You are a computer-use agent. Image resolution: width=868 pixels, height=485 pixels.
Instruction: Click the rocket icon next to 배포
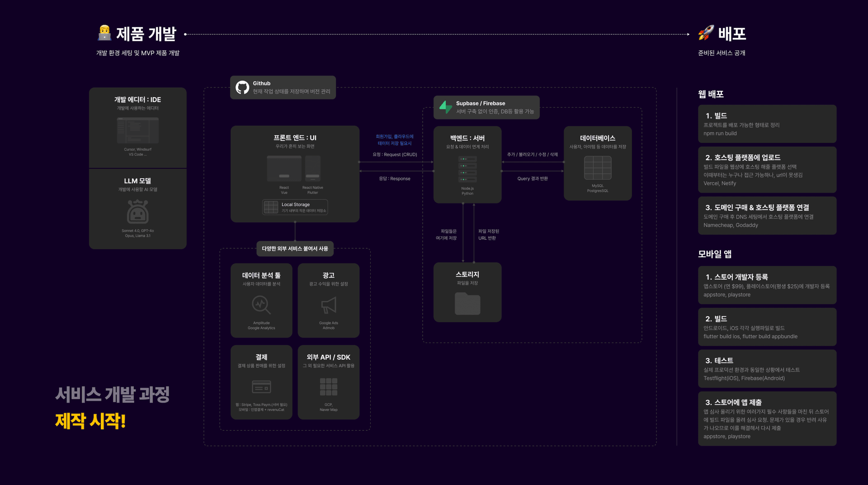706,33
